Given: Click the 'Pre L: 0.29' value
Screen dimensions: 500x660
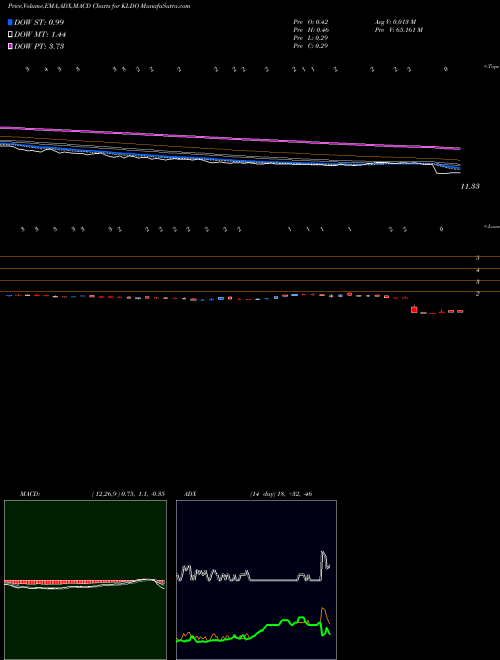Looking at the screenshot, I should click(311, 38).
